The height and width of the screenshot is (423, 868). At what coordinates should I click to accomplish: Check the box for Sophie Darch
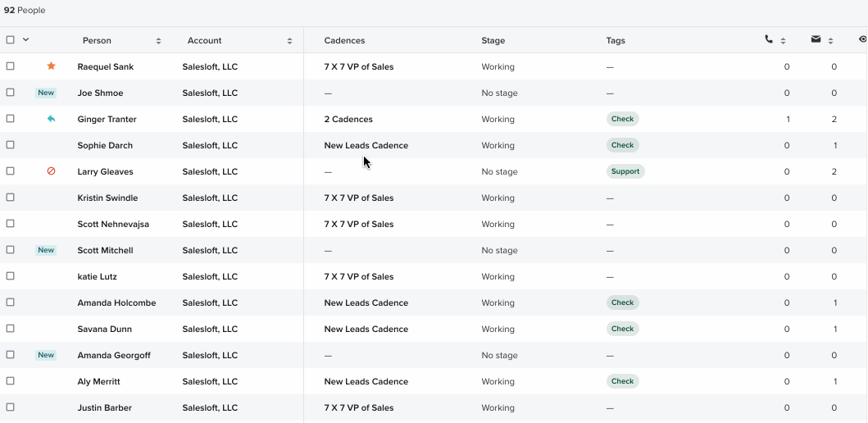tap(11, 145)
